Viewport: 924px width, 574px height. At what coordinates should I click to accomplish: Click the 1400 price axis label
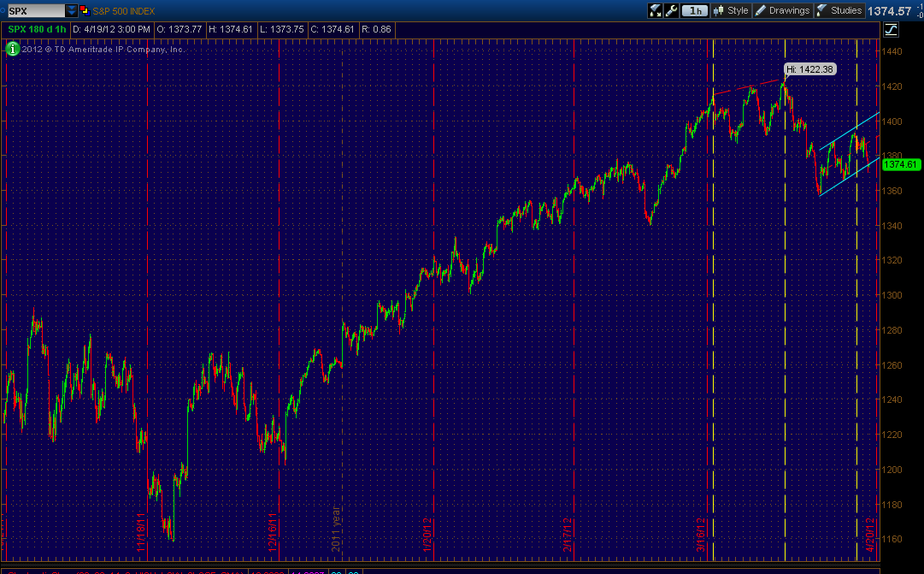[892, 121]
